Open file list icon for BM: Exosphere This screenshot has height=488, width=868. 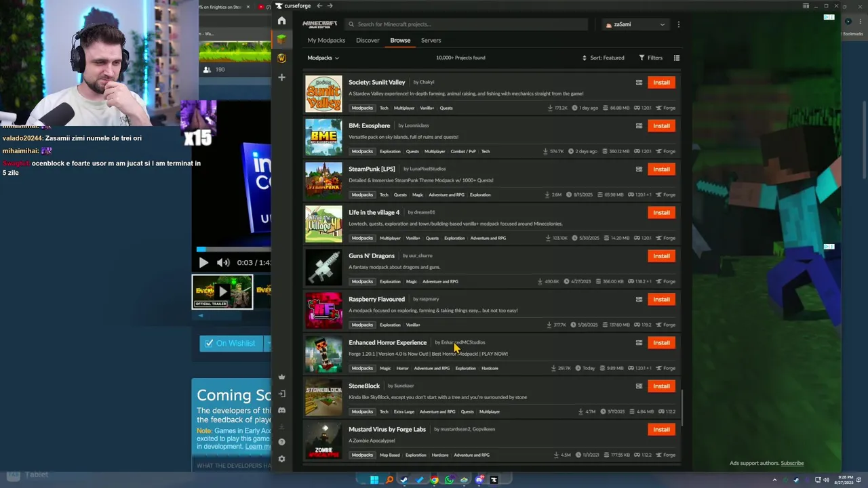tap(639, 126)
